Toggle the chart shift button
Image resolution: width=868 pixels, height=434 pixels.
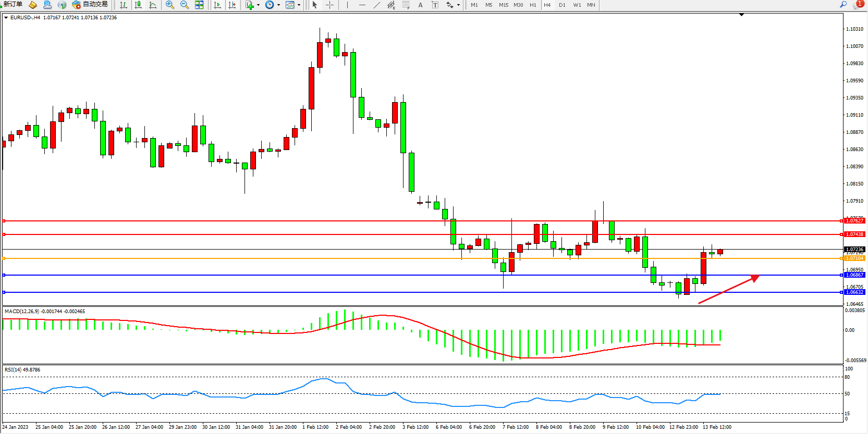[232, 5]
